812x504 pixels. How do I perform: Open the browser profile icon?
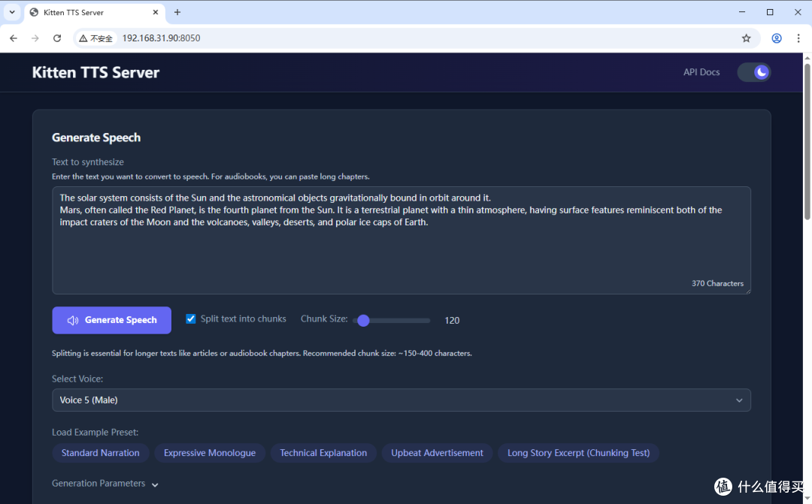776,38
